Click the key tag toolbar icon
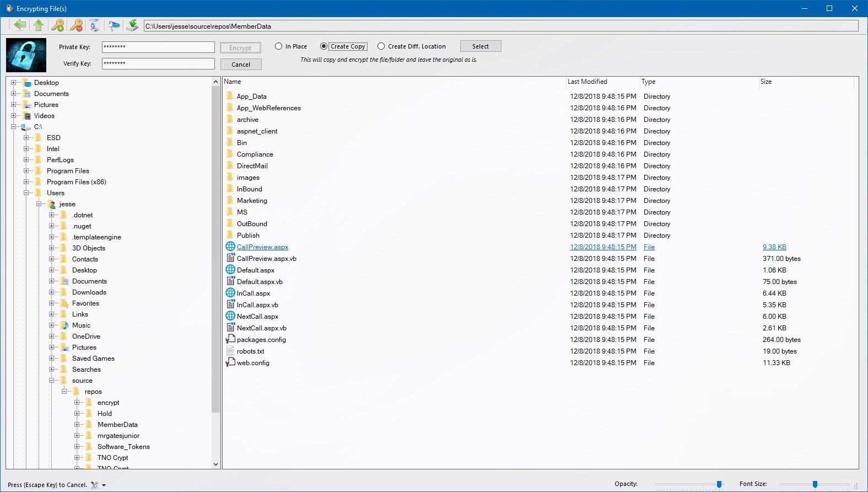Screen dimensions: 868x492 pos(114,25)
